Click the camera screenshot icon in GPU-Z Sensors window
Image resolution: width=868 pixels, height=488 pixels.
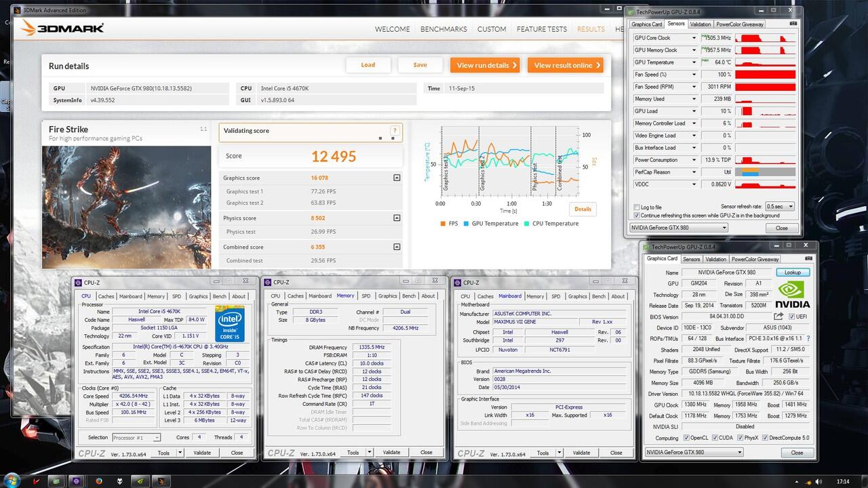(x=793, y=24)
